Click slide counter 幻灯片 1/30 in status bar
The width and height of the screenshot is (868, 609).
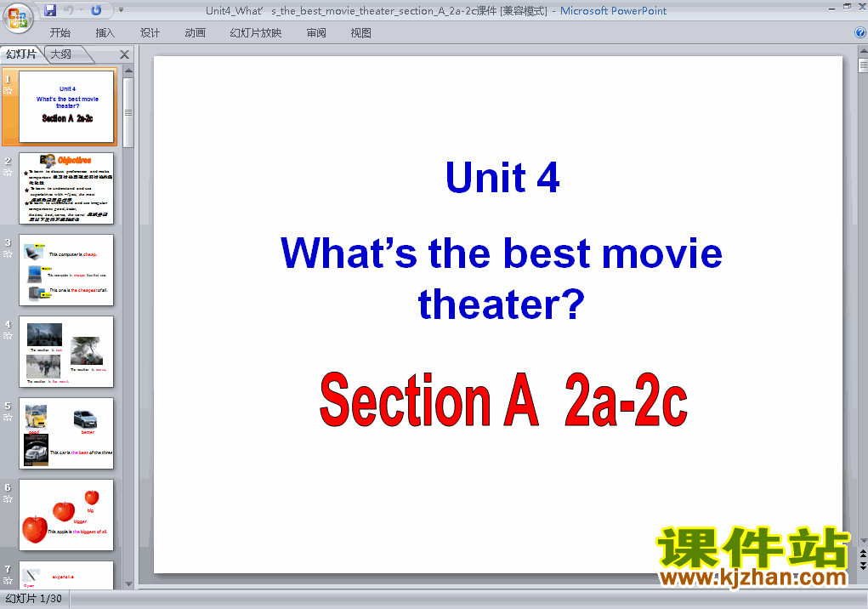click(34, 599)
